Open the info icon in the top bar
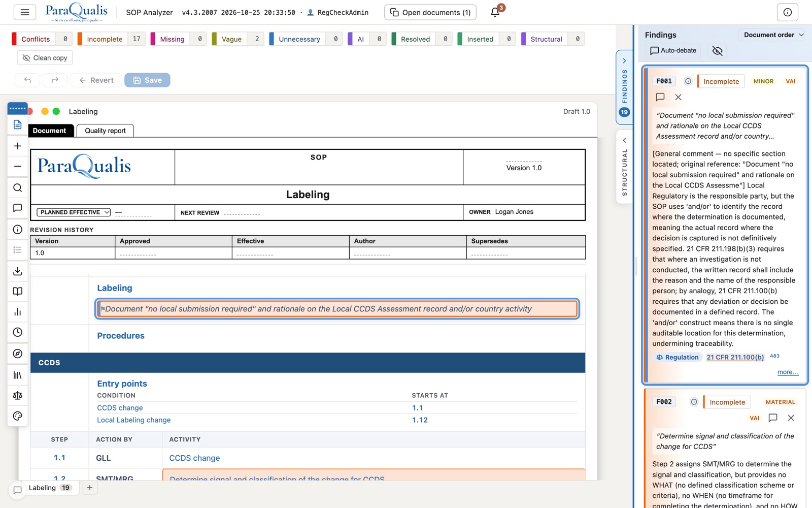The width and height of the screenshot is (812, 508). pyautogui.click(x=787, y=12)
